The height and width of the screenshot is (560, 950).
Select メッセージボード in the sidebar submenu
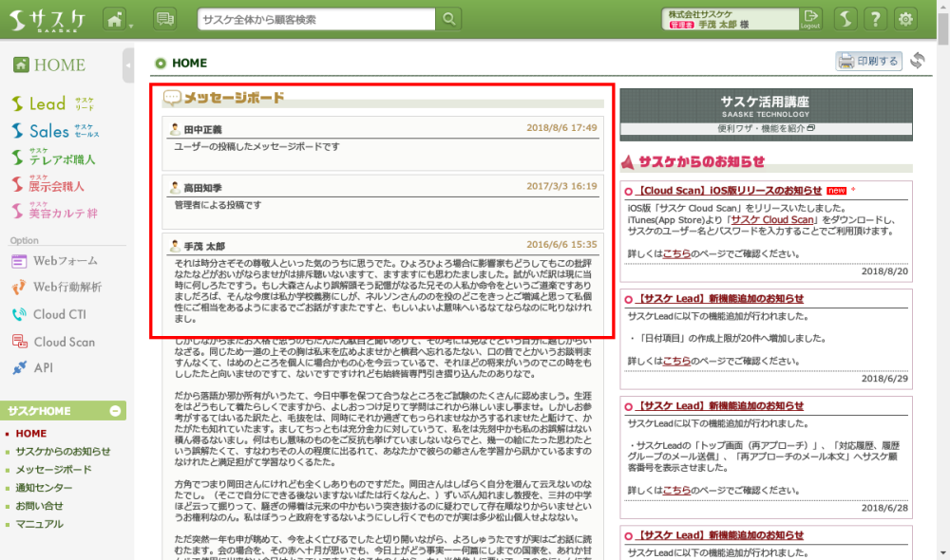53,470
